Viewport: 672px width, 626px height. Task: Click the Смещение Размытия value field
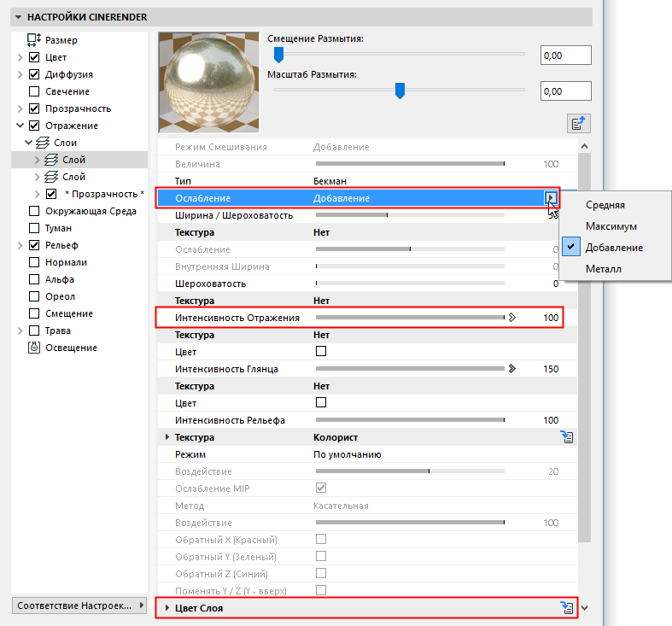(x=566, y=56)
